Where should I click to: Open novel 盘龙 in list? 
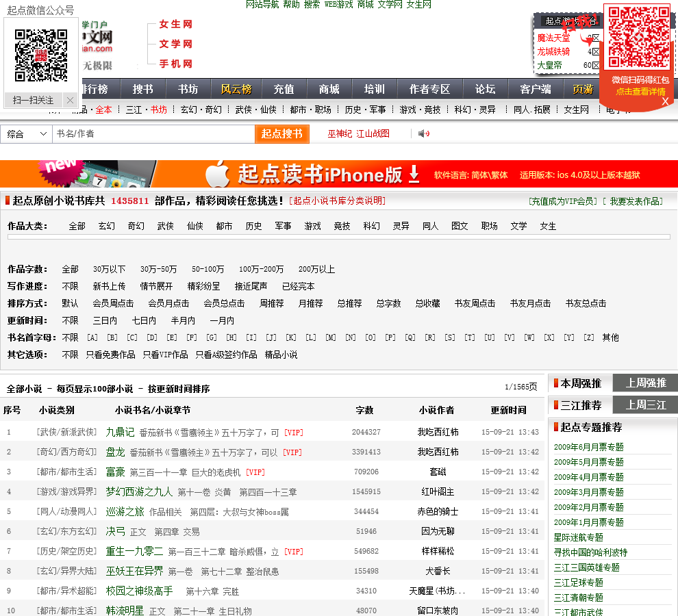[x=116, y=452]
